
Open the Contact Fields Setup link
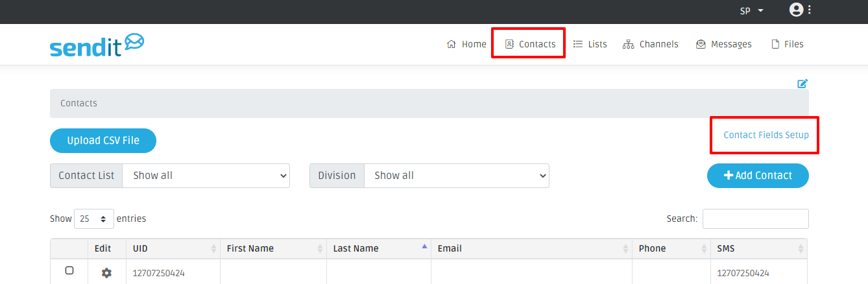click(x=766, y=135)
